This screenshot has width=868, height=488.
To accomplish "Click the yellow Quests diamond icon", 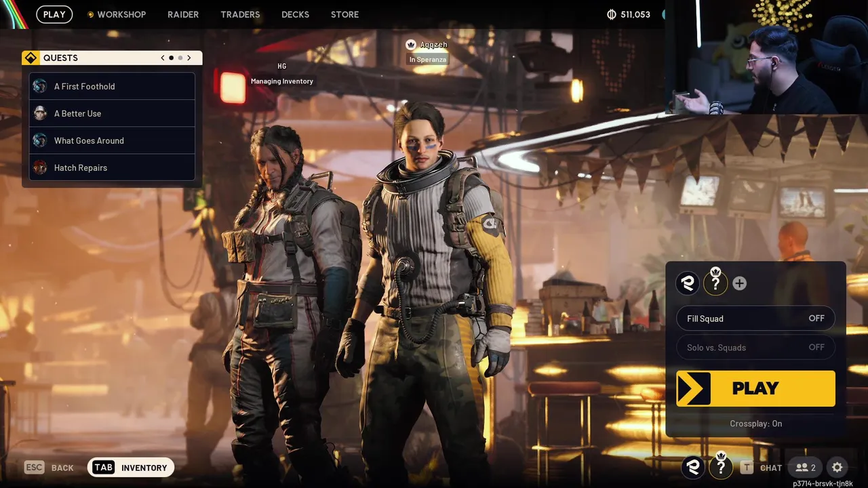I will 31,58.
